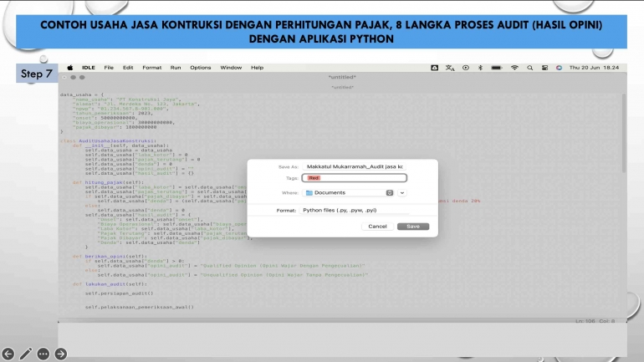
Task: Open the Window menu
Action: click(x=231, y=68)
